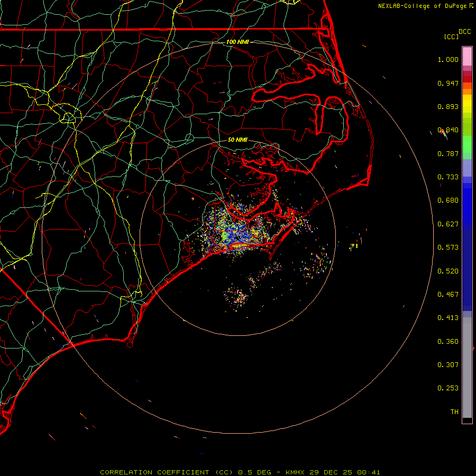The width and height of the screenshot is (476, 476).
Task: Click the 0.307 color scale value
Action: pos(448,365)
